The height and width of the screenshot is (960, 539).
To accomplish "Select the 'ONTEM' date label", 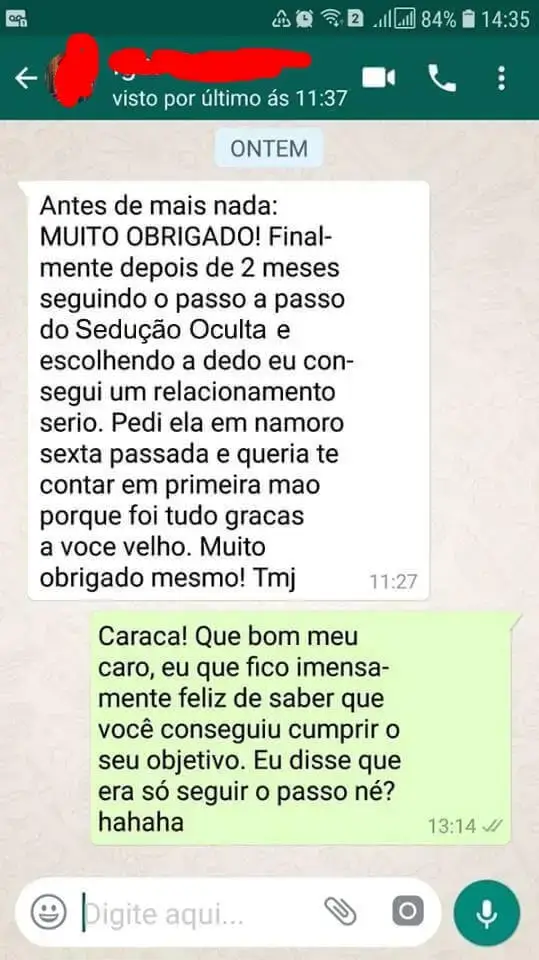I will pos(269,148).
